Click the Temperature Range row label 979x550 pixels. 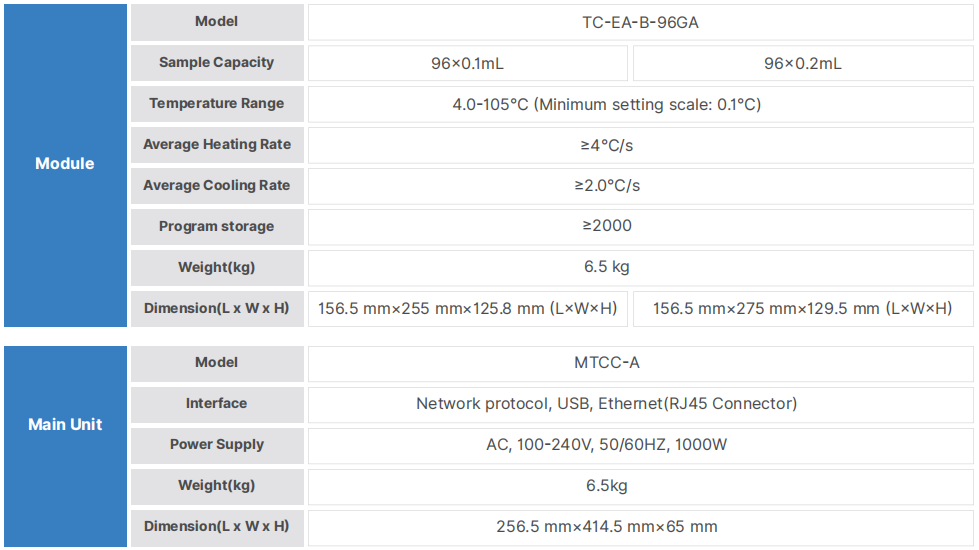pos(217,104)
